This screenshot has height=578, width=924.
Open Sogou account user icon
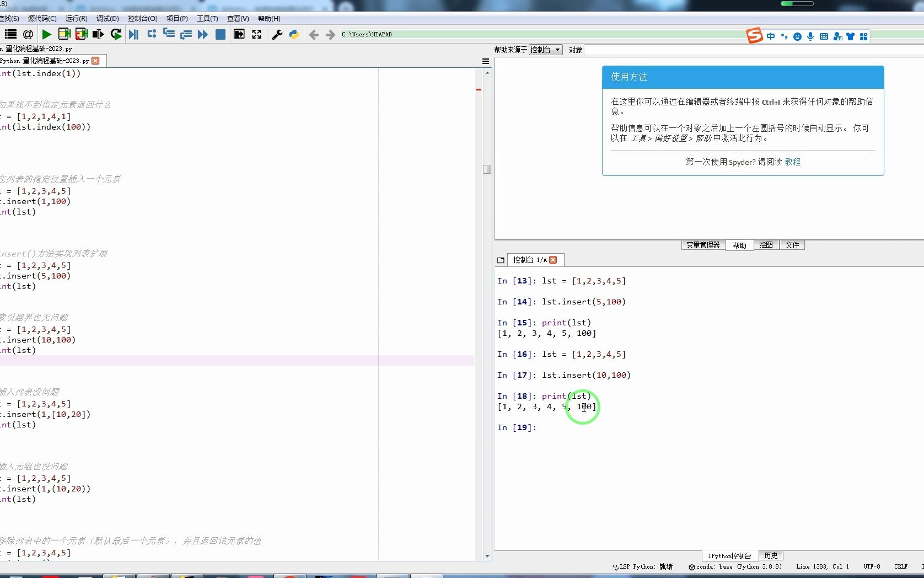837,36
